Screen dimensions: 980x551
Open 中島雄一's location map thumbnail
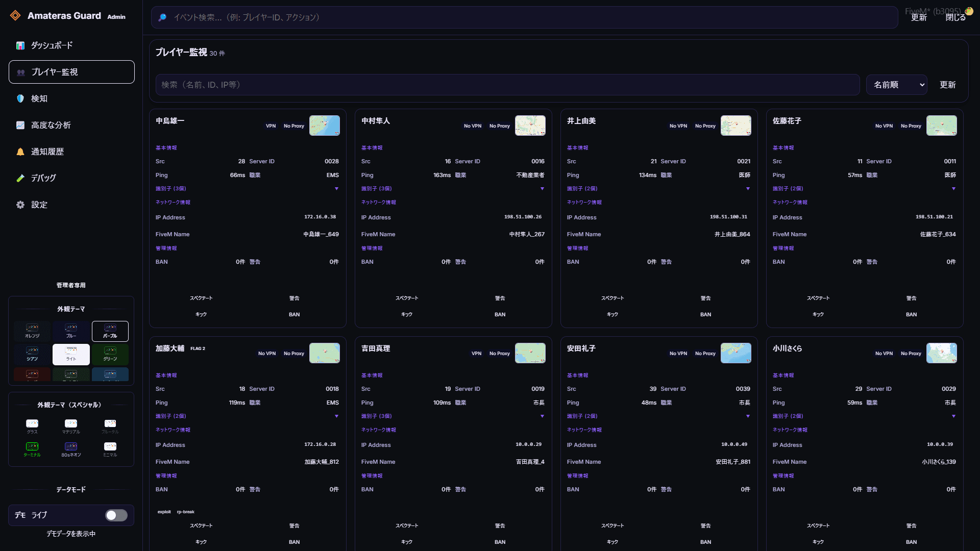click(x=325, y=126)
